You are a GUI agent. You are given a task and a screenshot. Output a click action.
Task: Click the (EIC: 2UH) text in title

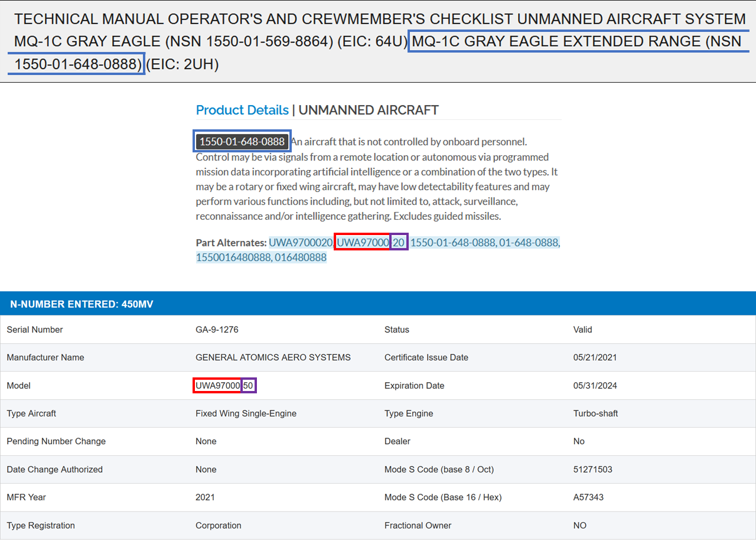pos(183,64)
